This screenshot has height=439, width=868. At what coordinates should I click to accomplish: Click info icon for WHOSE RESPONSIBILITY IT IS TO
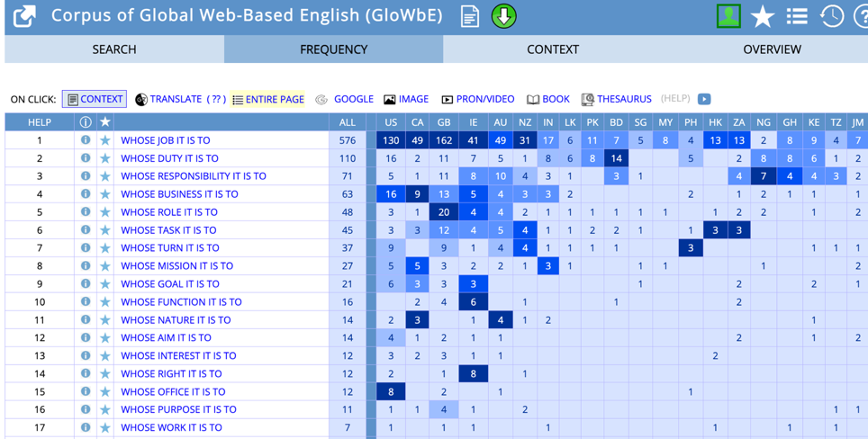click(x=86, y=175)
